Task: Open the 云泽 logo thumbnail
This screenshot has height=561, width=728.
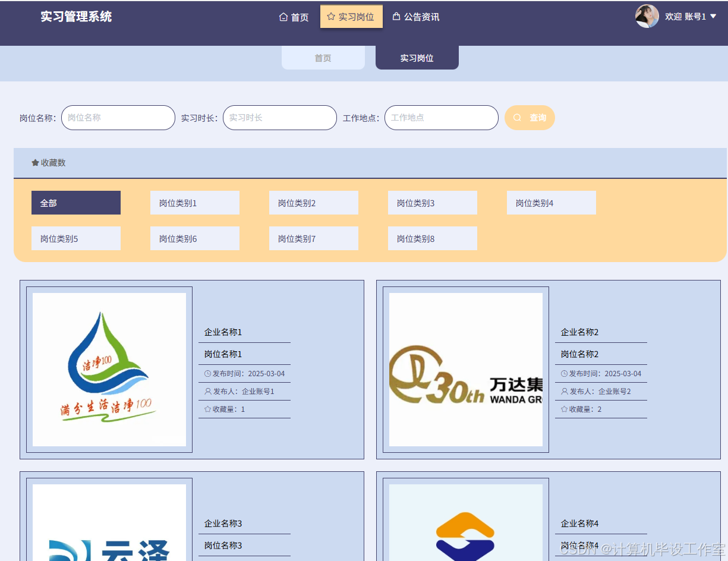Action: (x=109, y=522)
